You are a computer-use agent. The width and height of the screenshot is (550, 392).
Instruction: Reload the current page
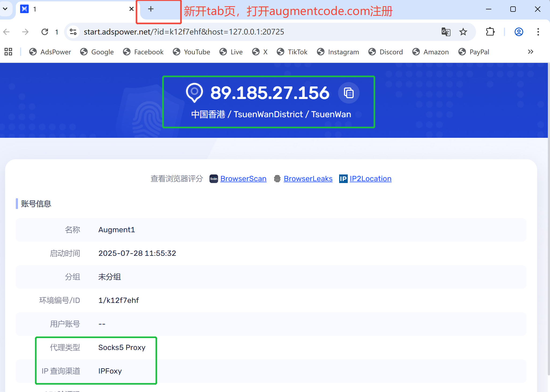45,32
